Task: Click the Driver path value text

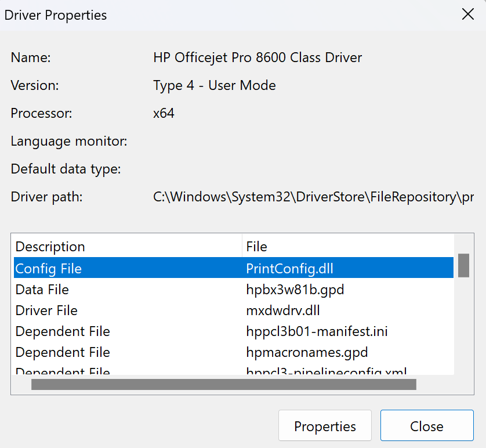Action: pos(313,197)
